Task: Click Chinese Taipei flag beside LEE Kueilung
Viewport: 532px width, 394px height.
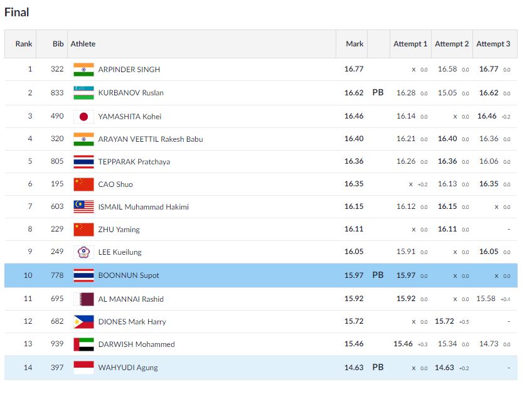Action: (83, 252)
